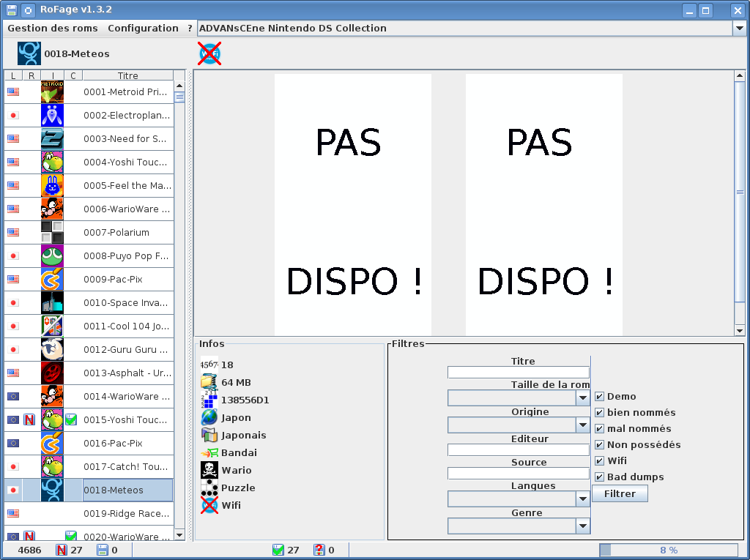
Task: Click the Feel the Magic rabbit icon
Action: pos(52,185)
